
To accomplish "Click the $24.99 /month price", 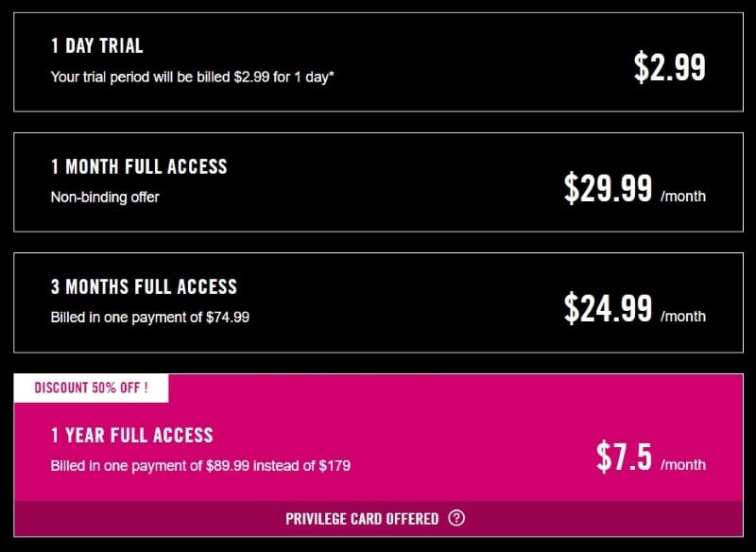I will click(634, 308).
